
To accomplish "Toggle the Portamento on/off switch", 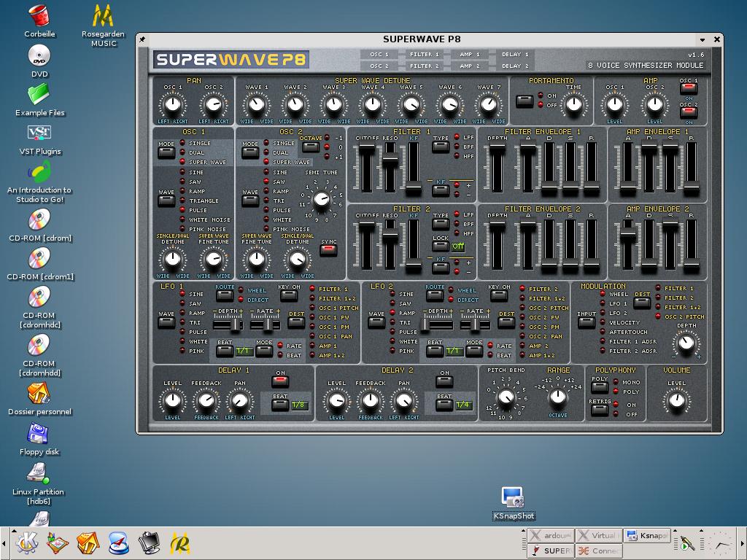I will coord(524,101).
